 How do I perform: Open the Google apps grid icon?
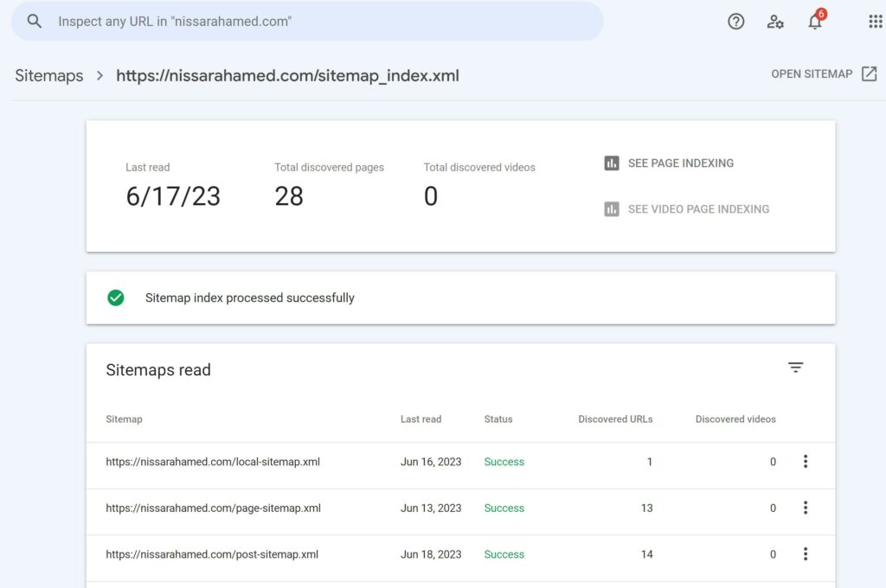[x=874, y=21]
